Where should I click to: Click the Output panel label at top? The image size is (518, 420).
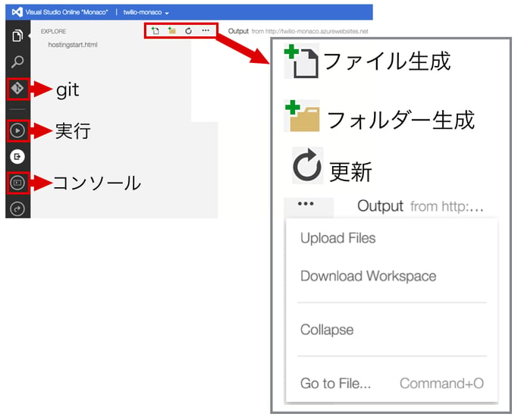coord(238,31)
